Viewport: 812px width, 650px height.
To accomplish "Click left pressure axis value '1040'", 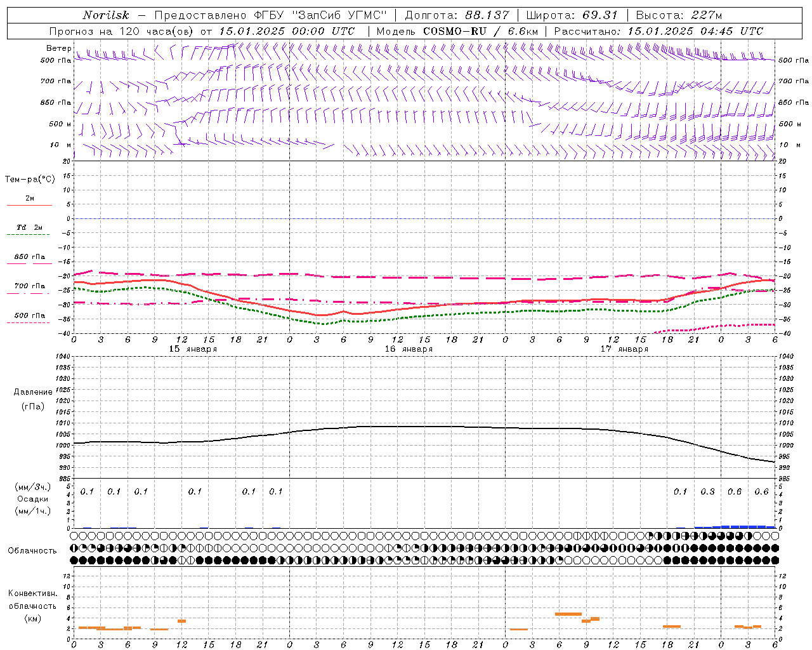I will pyautogui.click(x=64, y=357).
